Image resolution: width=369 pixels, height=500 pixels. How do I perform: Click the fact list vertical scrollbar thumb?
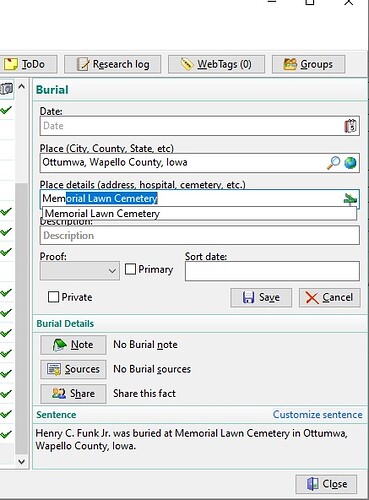pos(22,319)
